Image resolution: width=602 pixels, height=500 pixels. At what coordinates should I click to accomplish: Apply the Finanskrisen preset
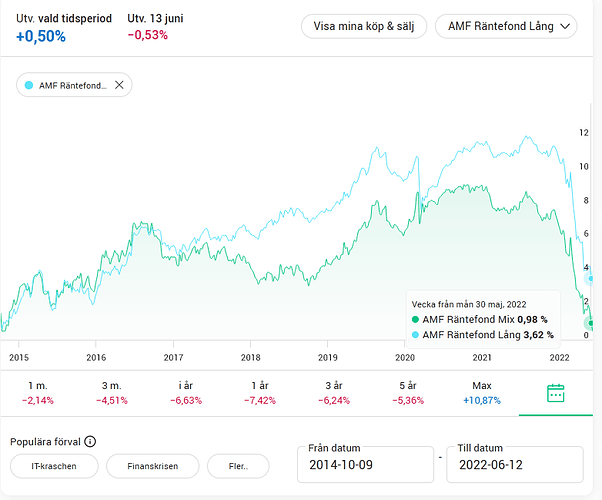151,466
